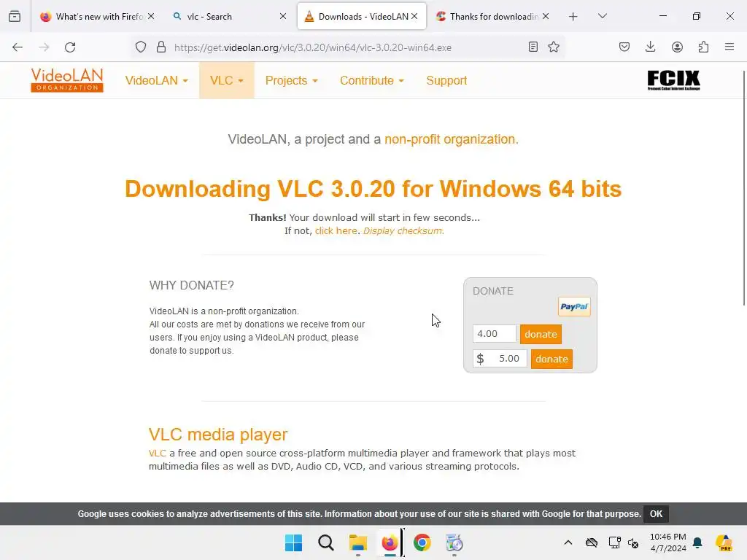Bookmark this page with star icon

pyautogui.click(x=554, y=47)
